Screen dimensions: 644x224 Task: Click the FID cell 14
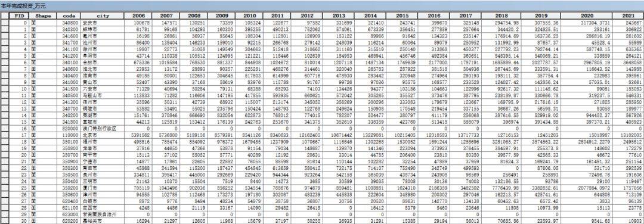(x=19, y=115)
